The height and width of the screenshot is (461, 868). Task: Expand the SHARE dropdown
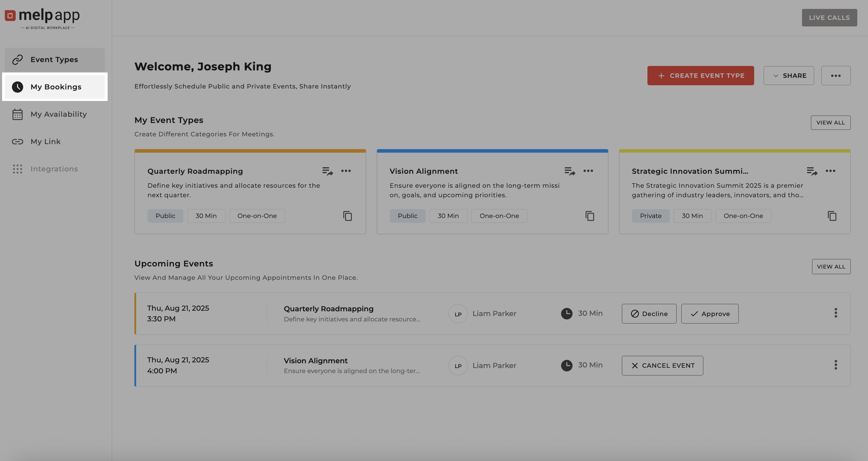point(788,75)
